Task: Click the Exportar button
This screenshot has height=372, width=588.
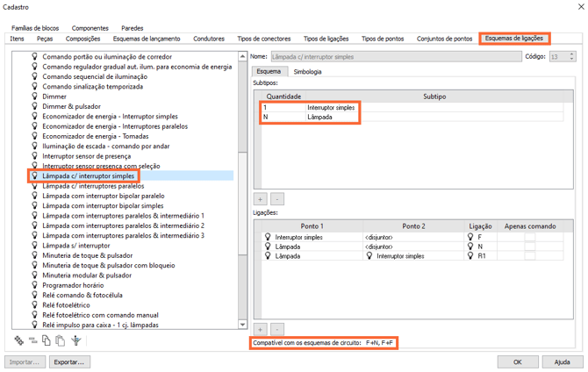Action: [x=68, y=361]
